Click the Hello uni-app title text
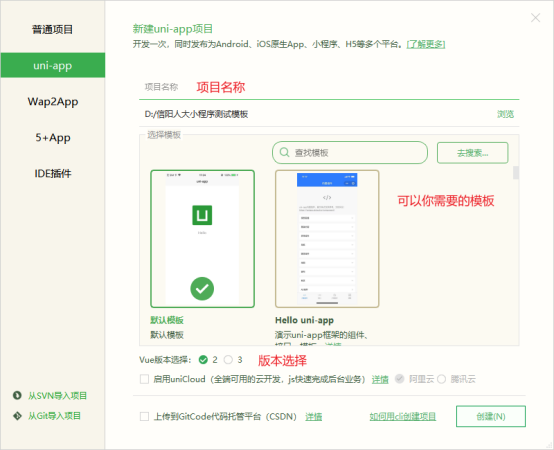 (304, 320)
